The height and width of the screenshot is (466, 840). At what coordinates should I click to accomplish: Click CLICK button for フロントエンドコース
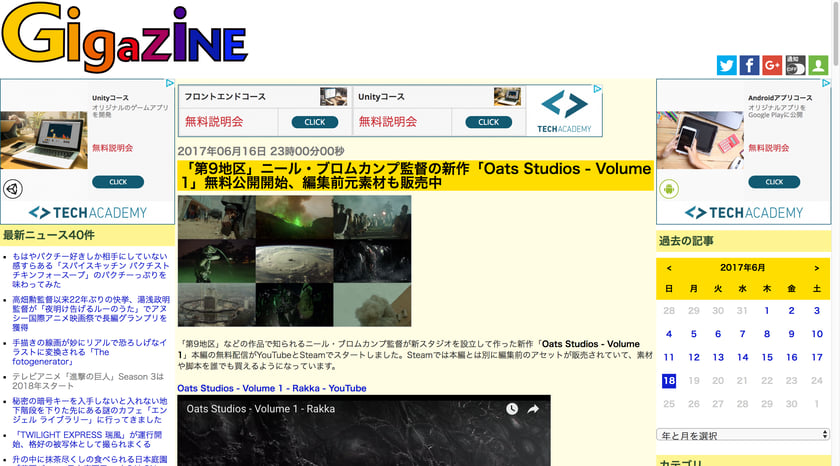314,122
